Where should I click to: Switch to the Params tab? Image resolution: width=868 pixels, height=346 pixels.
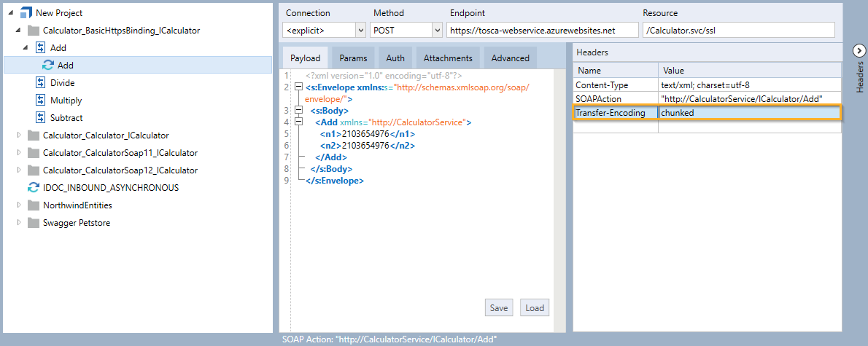tap(353, 58)
